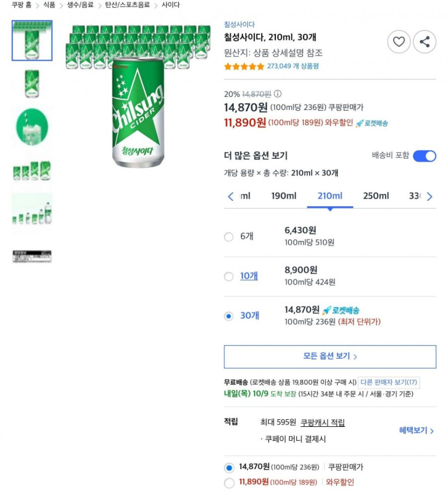Image resolution: width=448 pixels, height=496 pixels.
Task: View the single can thumbnail image
Action: click(32, 84)
